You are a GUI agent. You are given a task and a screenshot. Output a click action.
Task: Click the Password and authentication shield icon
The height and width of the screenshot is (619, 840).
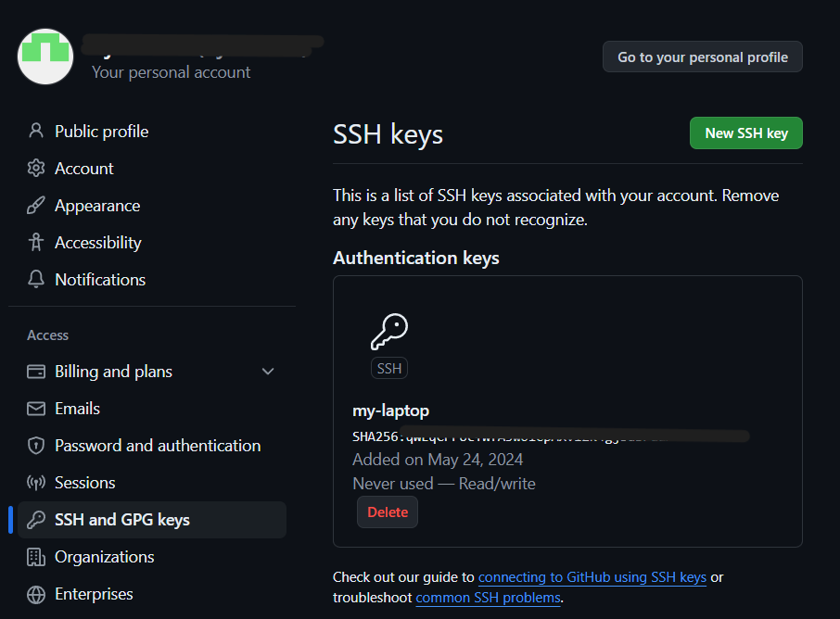[x=35, y=445]
